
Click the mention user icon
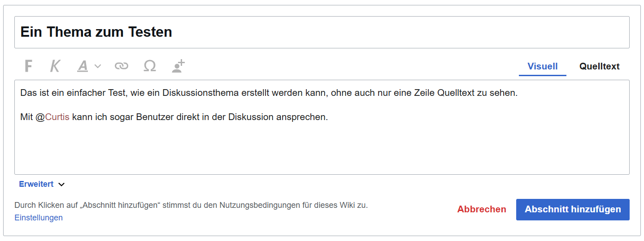point(178,66)
